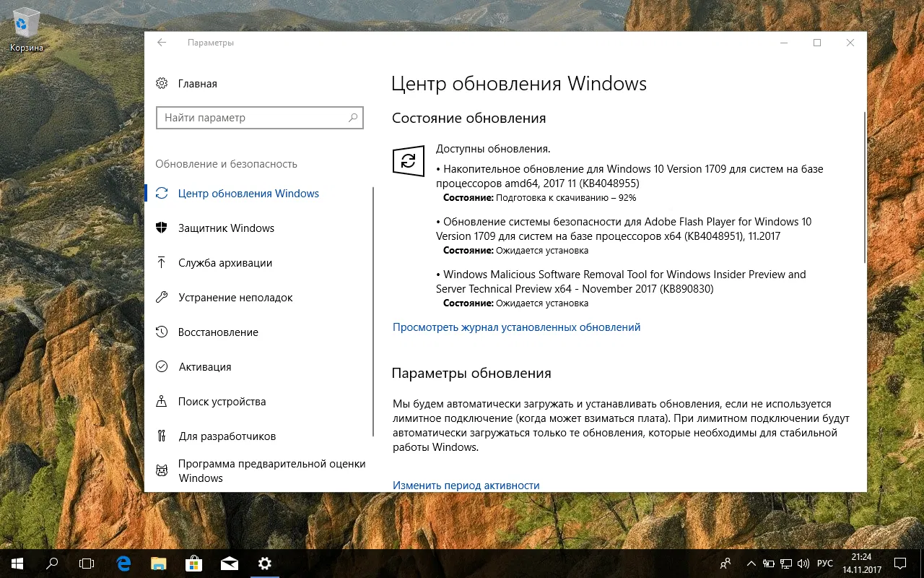This screenshot has width=924, height=578.
Task: Switch keyboard layout via РУС indicator
Action: click(x=824, y=563)
